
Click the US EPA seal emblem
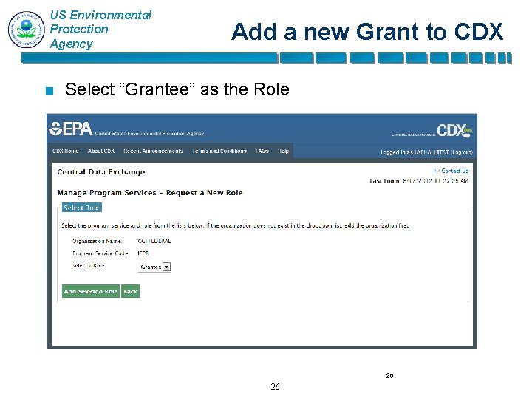coord(26,29)
